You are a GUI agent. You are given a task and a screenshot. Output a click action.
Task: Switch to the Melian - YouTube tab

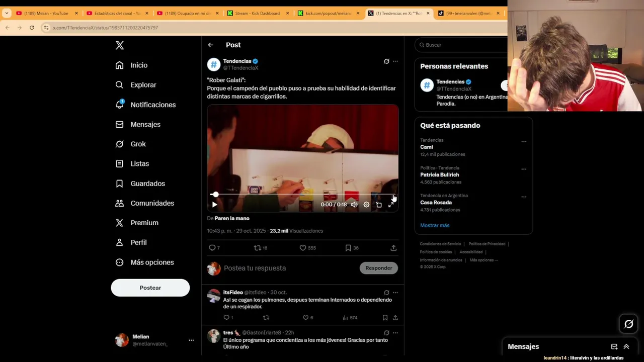tap(46, 13)
